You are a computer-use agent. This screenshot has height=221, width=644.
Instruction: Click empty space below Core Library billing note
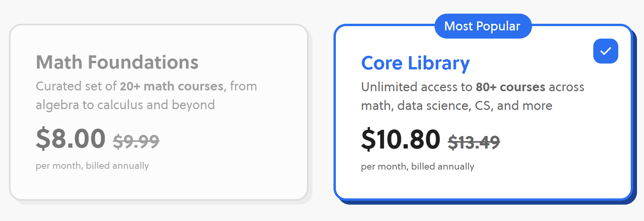484,185
